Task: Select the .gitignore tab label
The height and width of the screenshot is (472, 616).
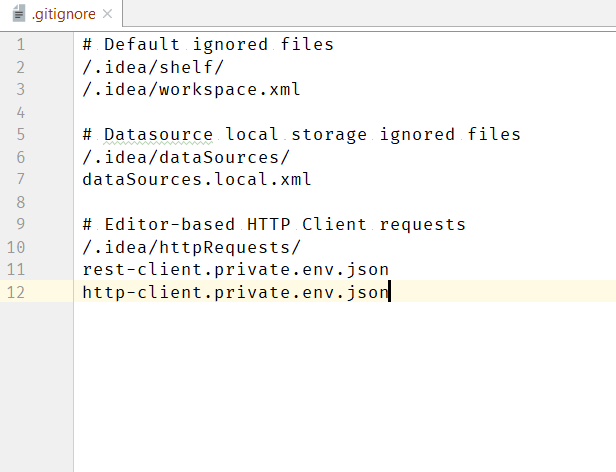Action: [x=64, y=14]
